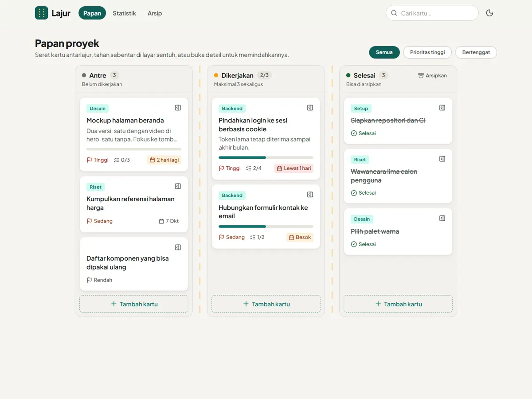Open Pilih palet warna card title
The image size is (532, 399).
pyautogui.click(x=375, y=231)
